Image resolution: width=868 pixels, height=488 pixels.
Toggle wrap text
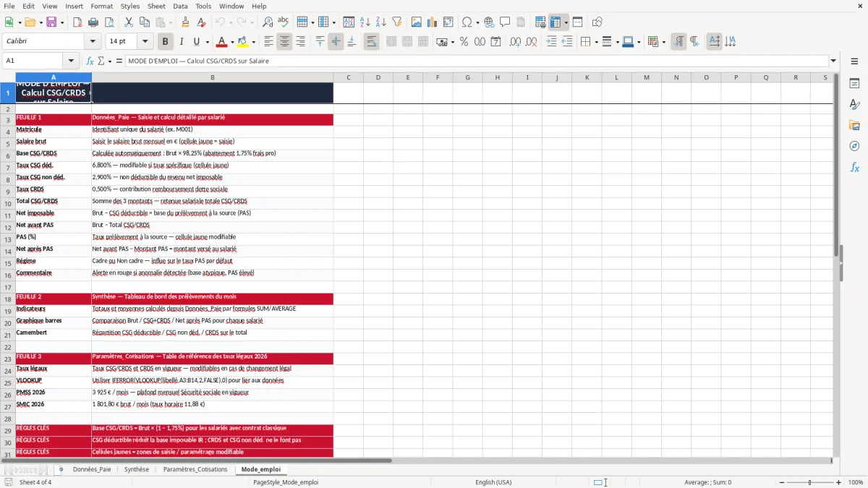tap(372, 42)
